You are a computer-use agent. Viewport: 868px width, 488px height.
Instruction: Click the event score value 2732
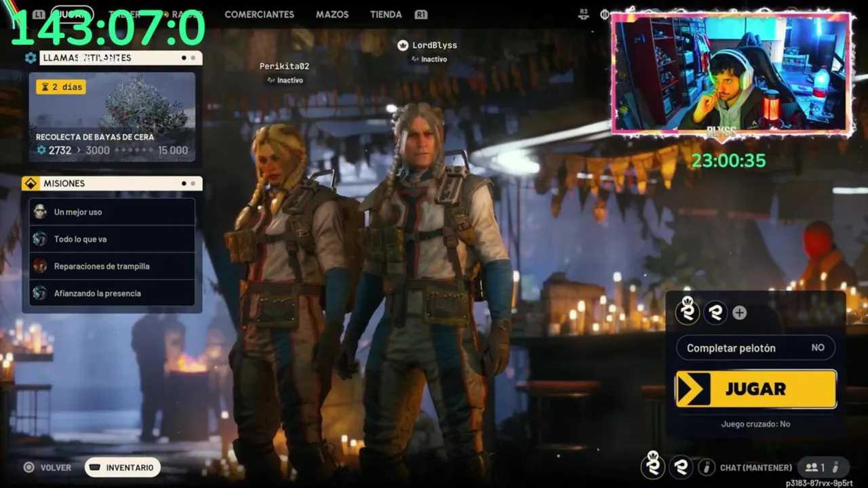(x=60, y=150)
